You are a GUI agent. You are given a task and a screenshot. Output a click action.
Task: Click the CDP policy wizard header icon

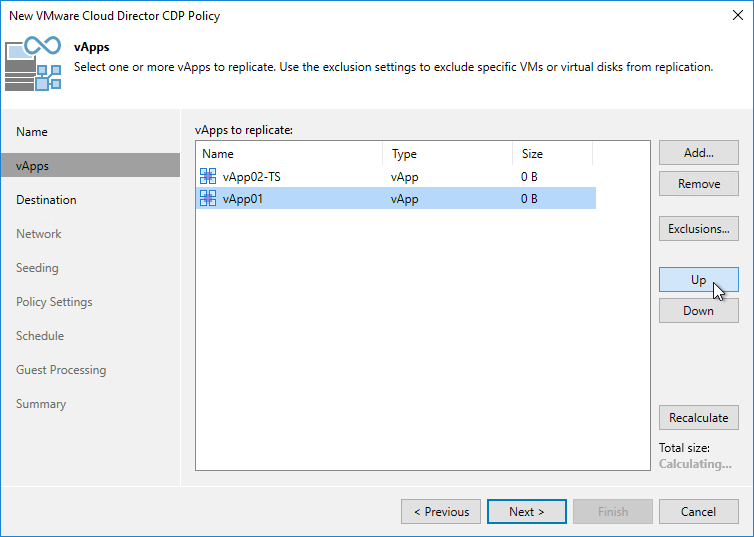click(x=33, y=63)
